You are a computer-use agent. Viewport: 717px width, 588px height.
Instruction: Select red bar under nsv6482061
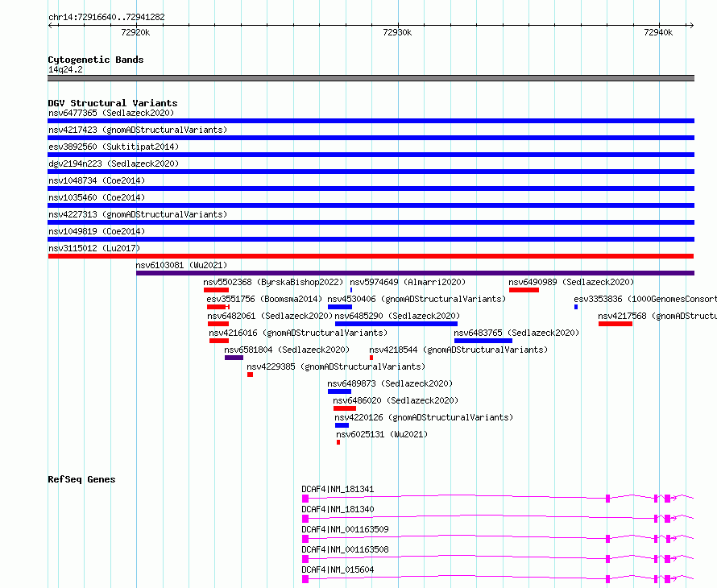point(218,324)
